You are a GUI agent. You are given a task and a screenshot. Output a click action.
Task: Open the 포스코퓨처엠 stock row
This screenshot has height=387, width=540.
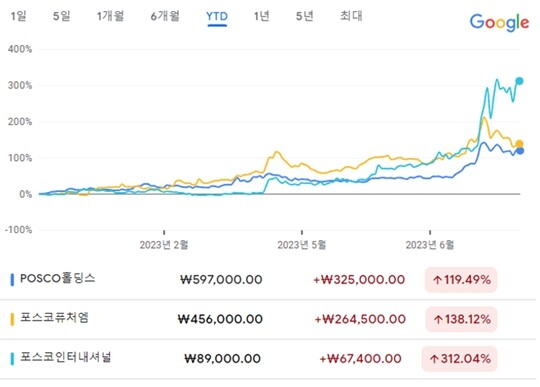tap(268, 319)
